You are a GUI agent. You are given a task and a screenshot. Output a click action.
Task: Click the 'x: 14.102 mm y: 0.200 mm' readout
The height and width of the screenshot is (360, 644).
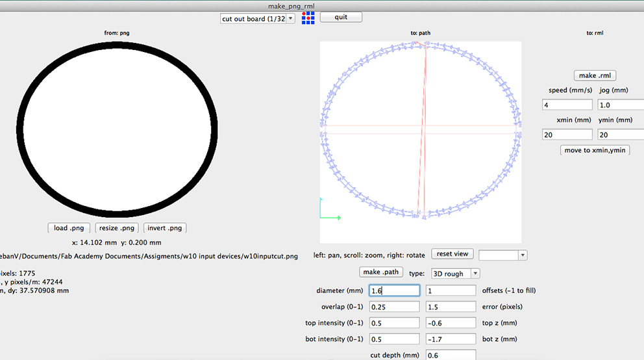click(x=117, y=242)
